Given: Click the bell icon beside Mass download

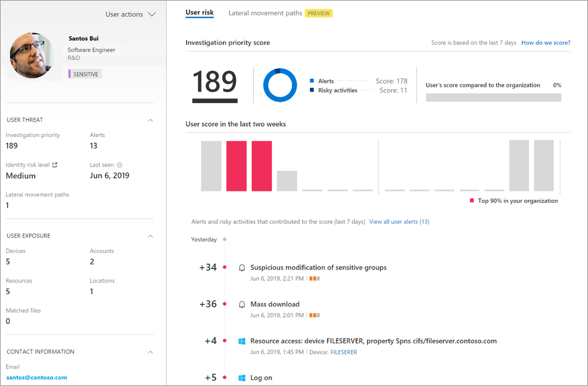Looking at the screenshot, I should tap(242, 304).
